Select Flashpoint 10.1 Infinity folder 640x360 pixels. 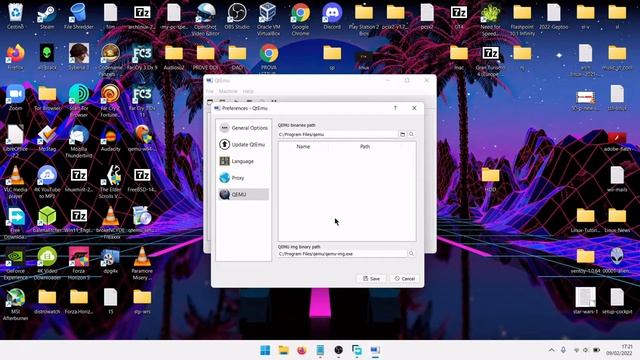(x=522, y=19)
